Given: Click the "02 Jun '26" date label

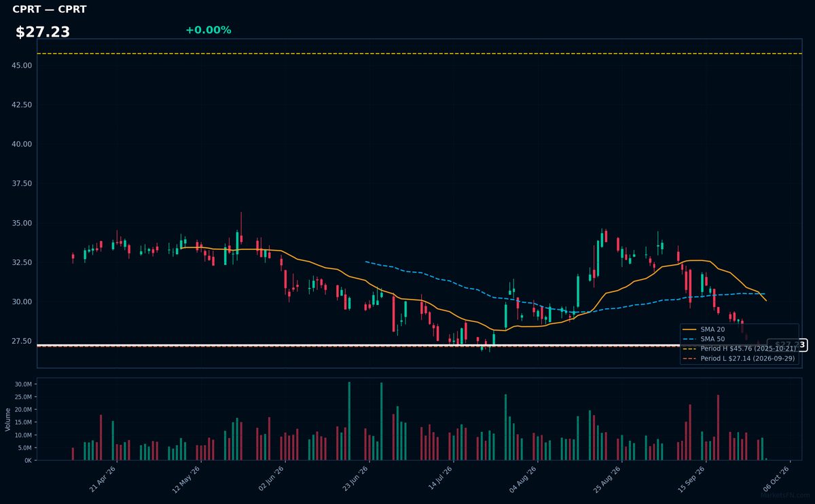Looking at the screenshot, I should 271,478.
